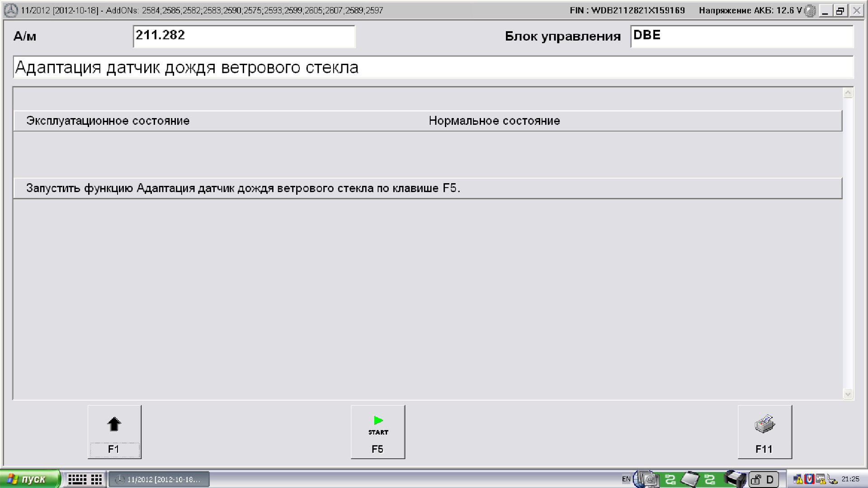Click the globe network computers tray icon
Screen dimensions: 868x488
pos(646,479)
